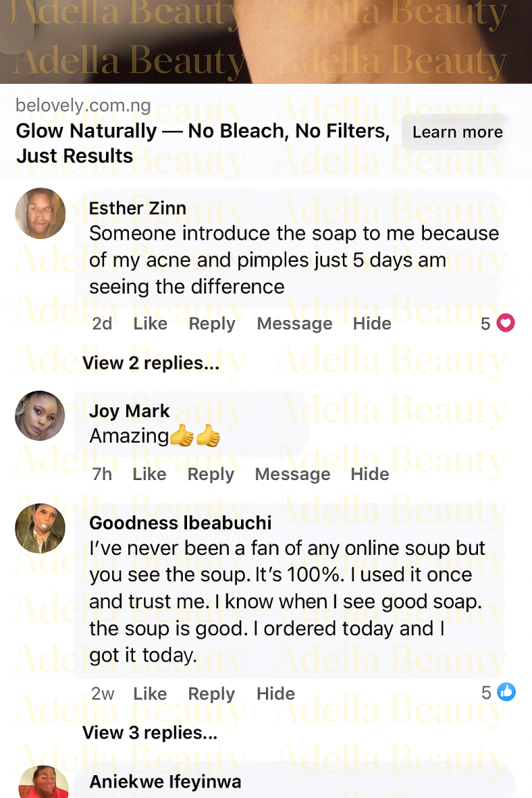Image resolution: width=532 pixels, height=798 pixels.
Task: Open the "Glow Naturally" ad headline link
Action: 202,143
